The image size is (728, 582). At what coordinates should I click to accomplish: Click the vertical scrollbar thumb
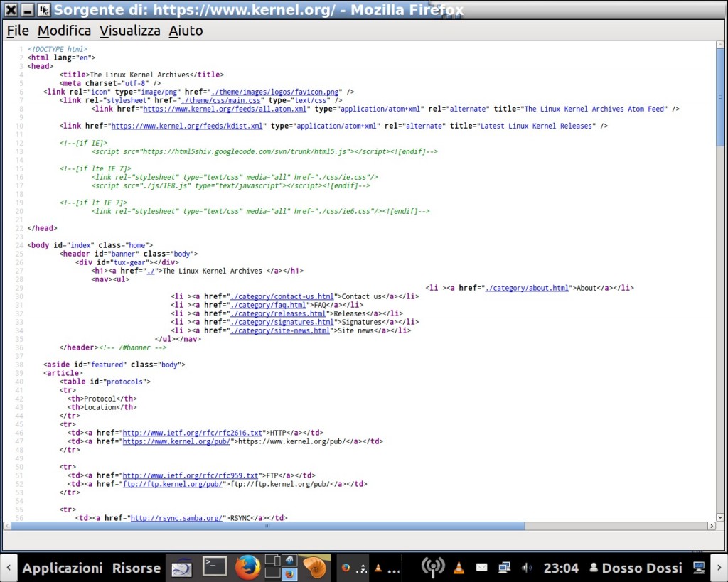720,97
